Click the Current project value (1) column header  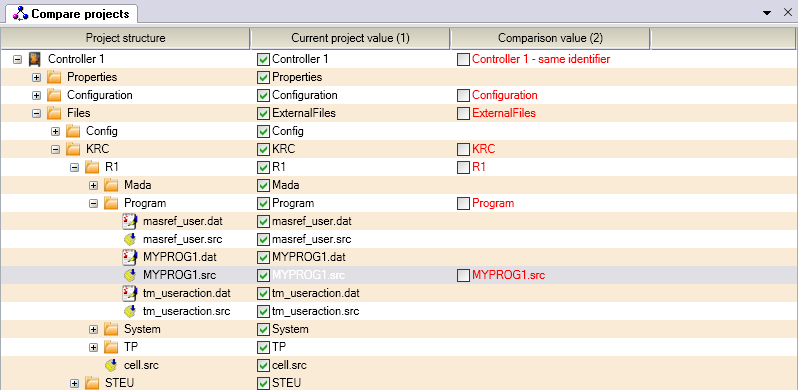pos(350,38)
